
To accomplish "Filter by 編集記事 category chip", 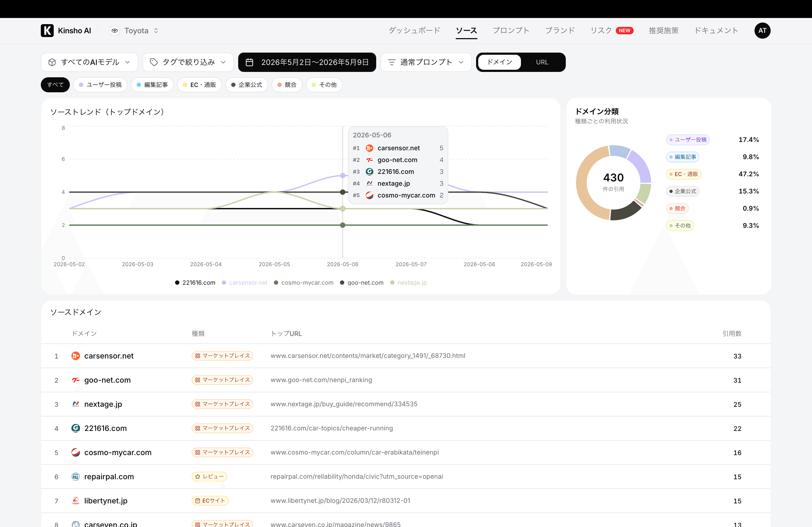I will tap(152, 85).
